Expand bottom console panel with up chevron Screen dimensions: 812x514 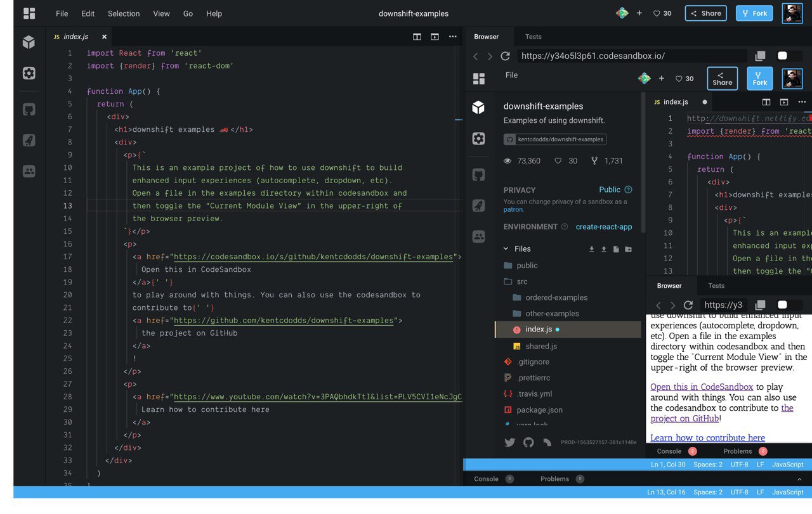point(799,479)
